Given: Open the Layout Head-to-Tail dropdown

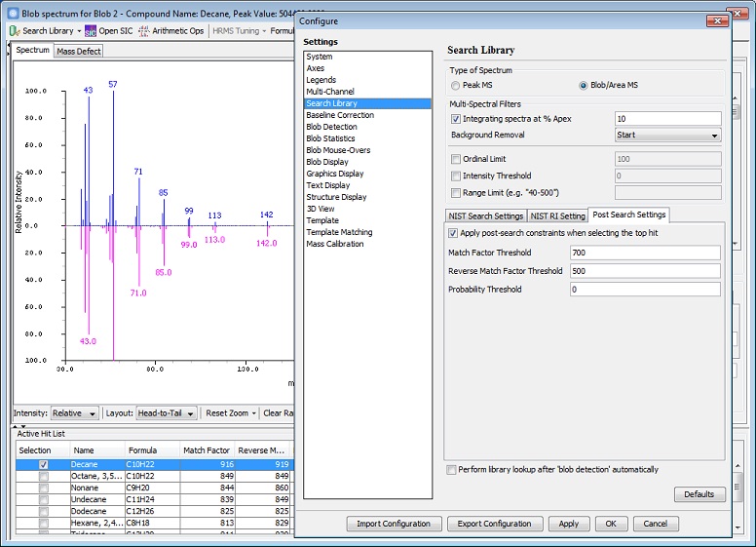Looking at the screenshot, I should (x=167, y=413).
